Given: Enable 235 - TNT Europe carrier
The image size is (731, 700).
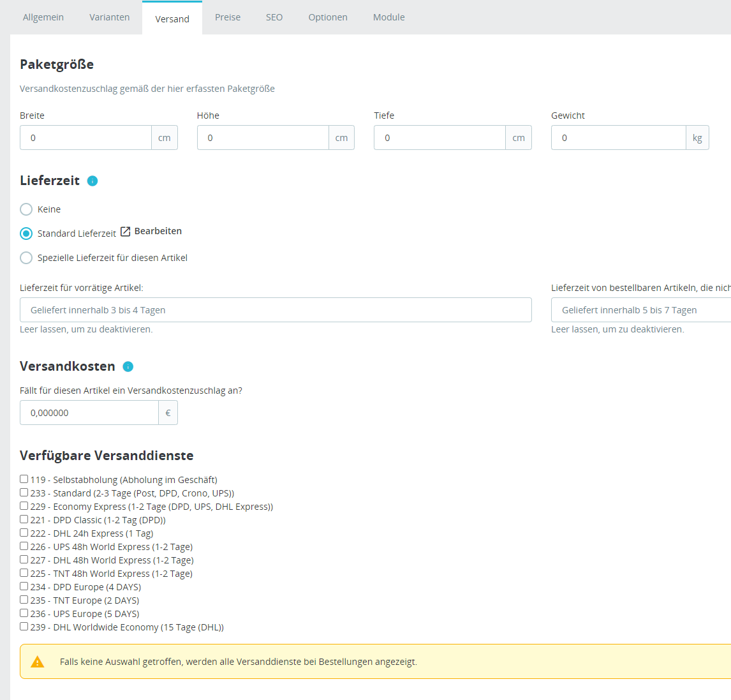Looking at the screenshot, I should pyautogui.click(x=24, y=600).
